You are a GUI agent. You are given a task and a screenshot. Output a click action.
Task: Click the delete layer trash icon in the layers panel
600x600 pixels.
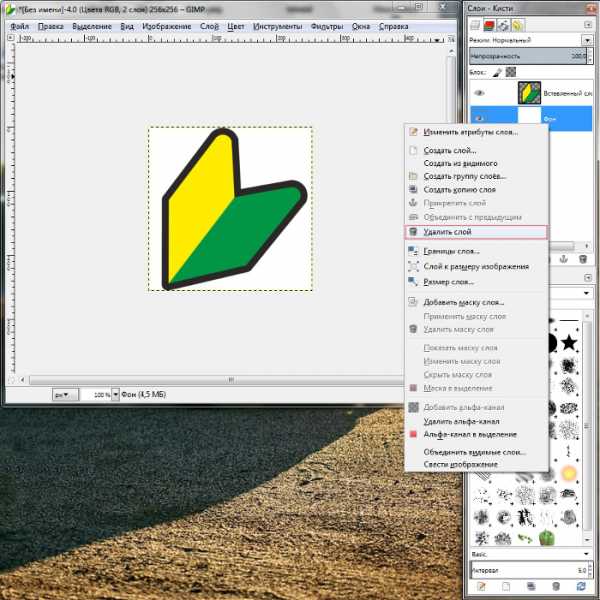pos(582,259)
